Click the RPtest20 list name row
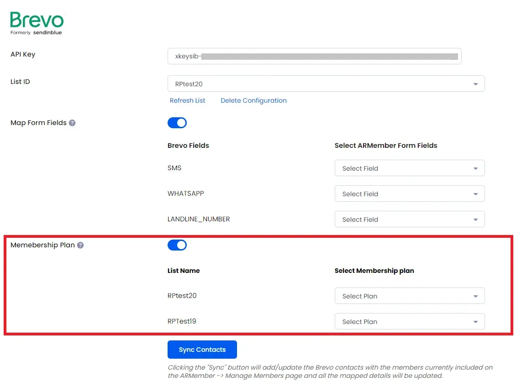This screenshot has height=392, width=532. pos(182,296)
